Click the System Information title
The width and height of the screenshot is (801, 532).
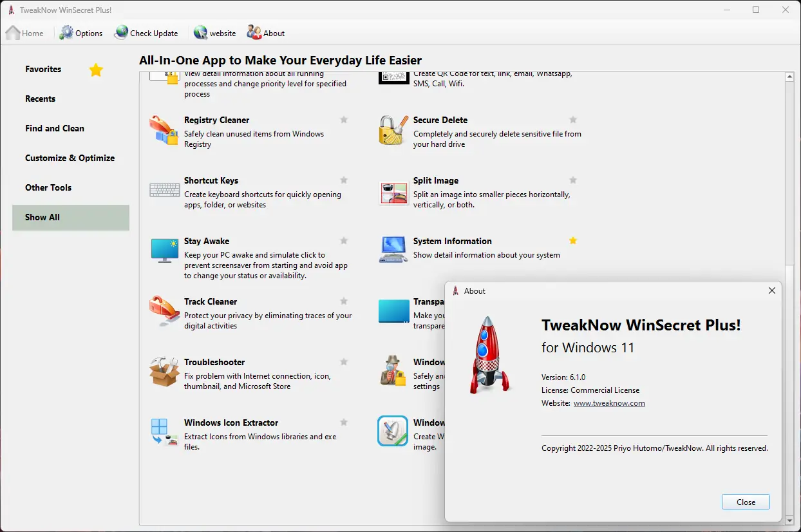[453, 241]
